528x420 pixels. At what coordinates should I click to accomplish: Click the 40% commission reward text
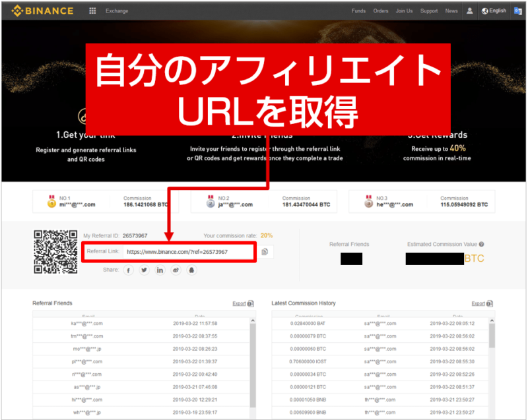[457, 148]
